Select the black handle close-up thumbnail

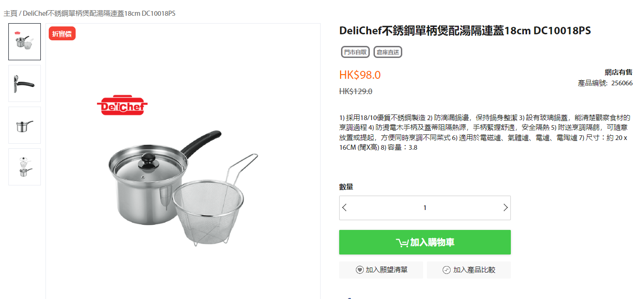pos(25,83)
